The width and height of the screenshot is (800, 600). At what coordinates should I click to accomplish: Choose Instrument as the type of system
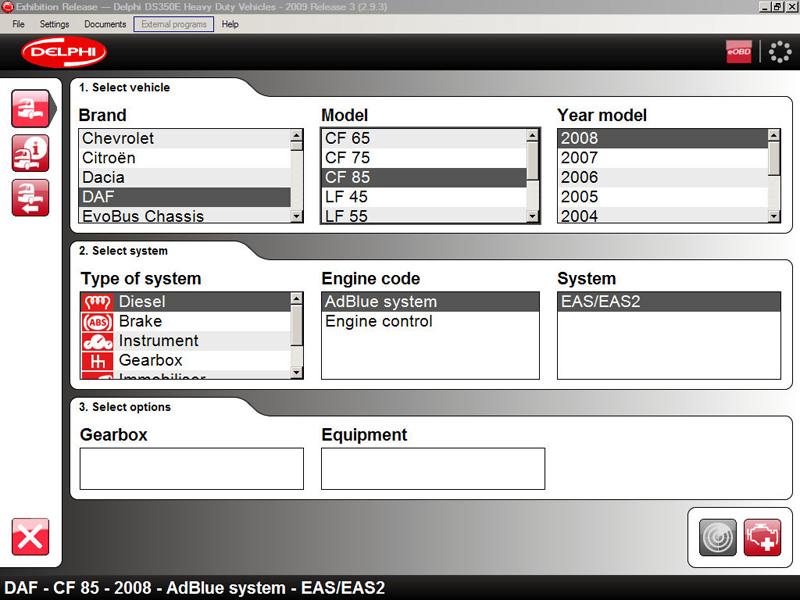point(186,341)
